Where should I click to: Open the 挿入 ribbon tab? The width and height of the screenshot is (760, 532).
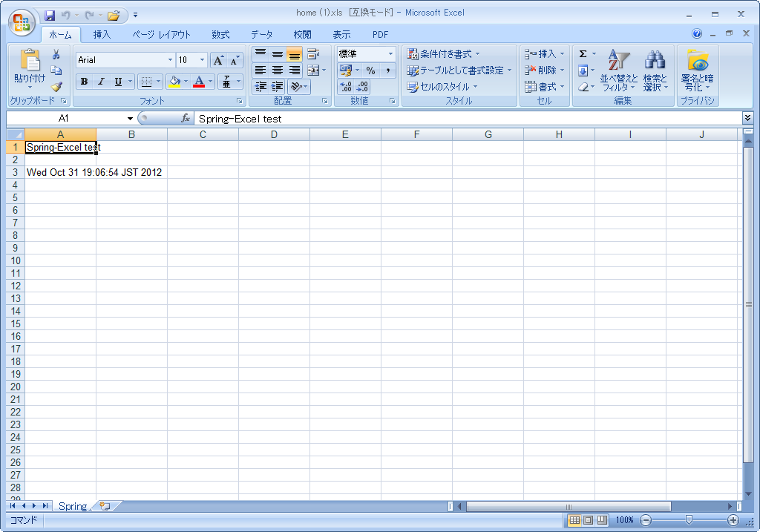click(x=102, y=34)
